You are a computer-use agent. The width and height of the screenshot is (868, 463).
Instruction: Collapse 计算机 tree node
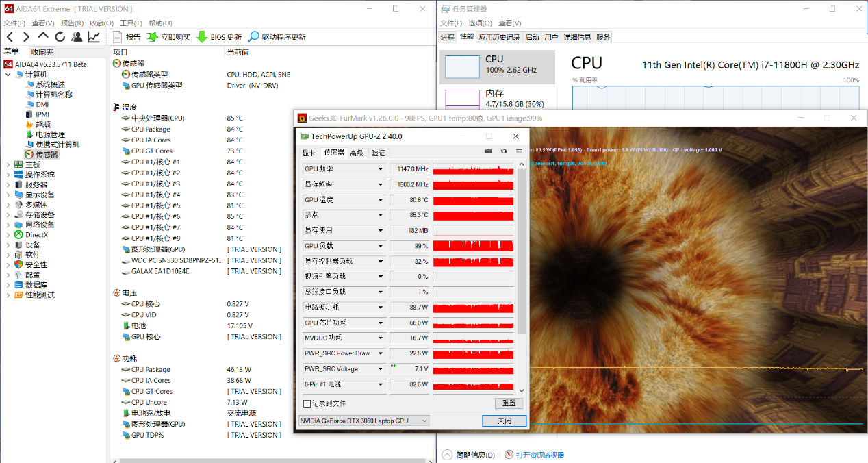point(8,74)
